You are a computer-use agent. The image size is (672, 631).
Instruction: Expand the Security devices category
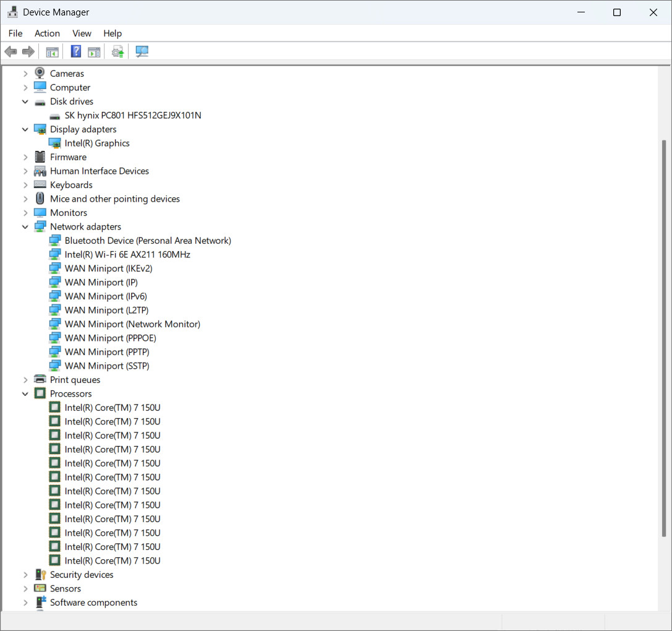25,574
